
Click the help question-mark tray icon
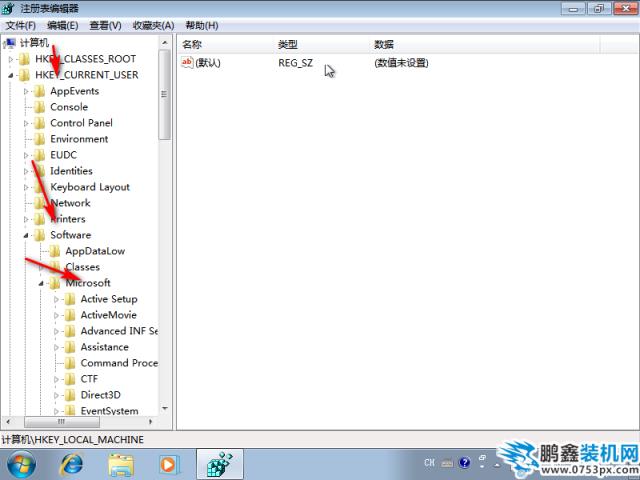464,462
